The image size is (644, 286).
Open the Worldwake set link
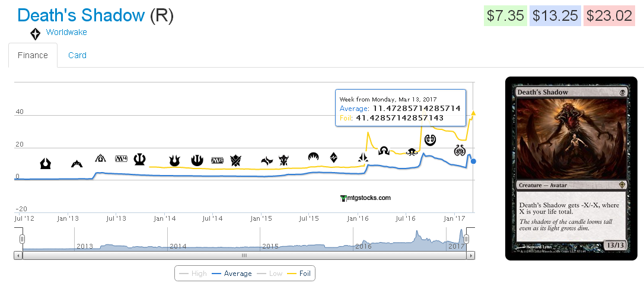pos(66,32)
